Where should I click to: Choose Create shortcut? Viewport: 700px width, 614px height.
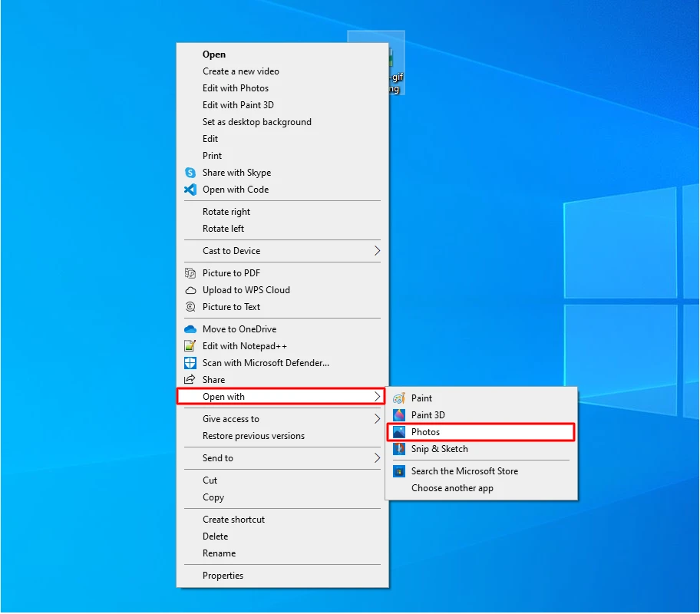point(282,520)
